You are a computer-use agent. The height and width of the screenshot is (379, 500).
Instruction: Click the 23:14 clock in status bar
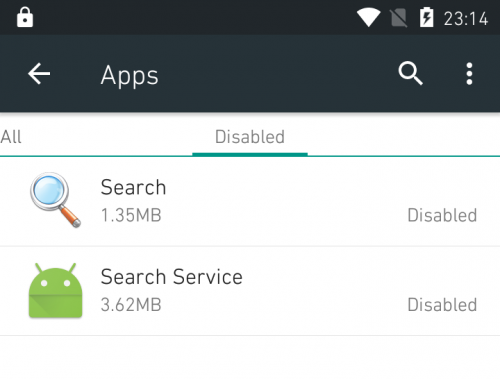click(466, 19)
